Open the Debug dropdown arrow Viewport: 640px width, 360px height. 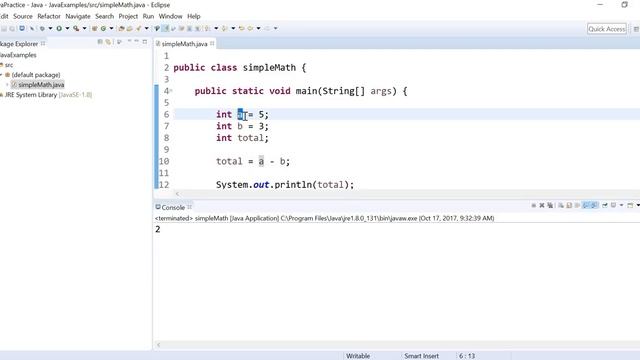(50, 29)
